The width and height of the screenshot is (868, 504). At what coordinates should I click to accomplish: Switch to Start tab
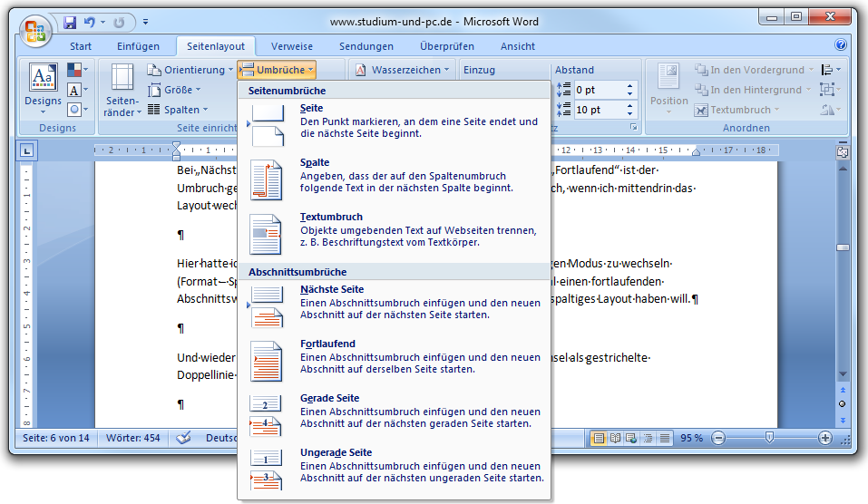pos(80,46)
